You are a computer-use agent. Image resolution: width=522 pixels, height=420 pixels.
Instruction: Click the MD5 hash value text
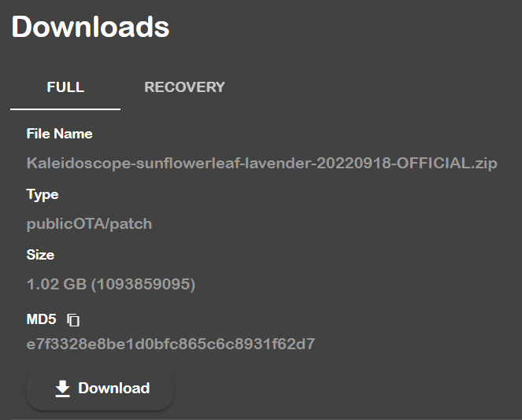pos(171,344)
